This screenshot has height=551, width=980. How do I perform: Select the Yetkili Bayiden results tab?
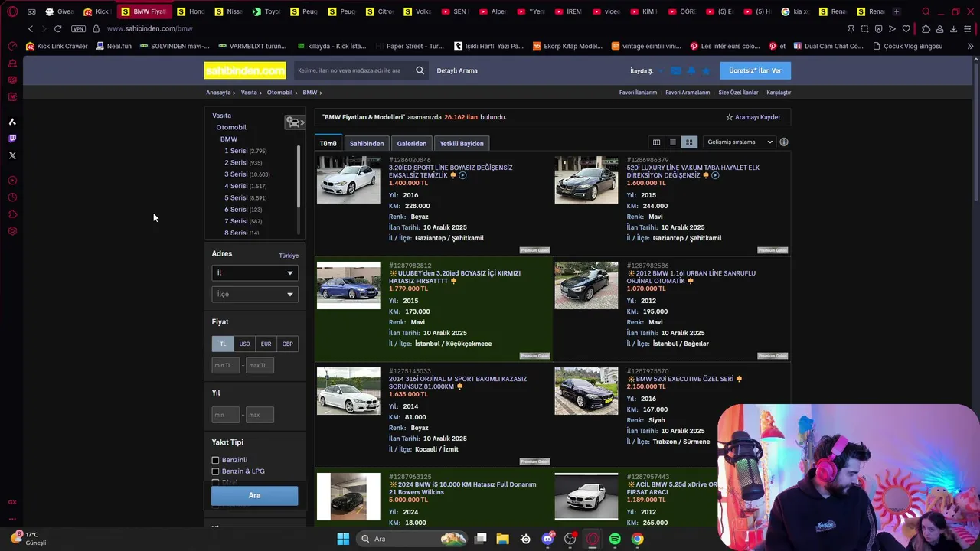pos(462,143)
